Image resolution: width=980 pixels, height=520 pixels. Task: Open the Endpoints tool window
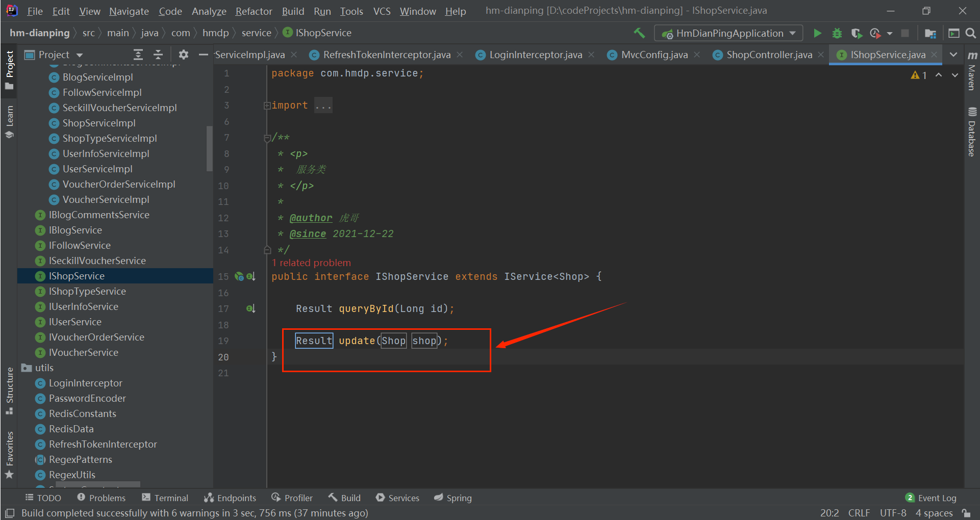click(x=230, y=498)
